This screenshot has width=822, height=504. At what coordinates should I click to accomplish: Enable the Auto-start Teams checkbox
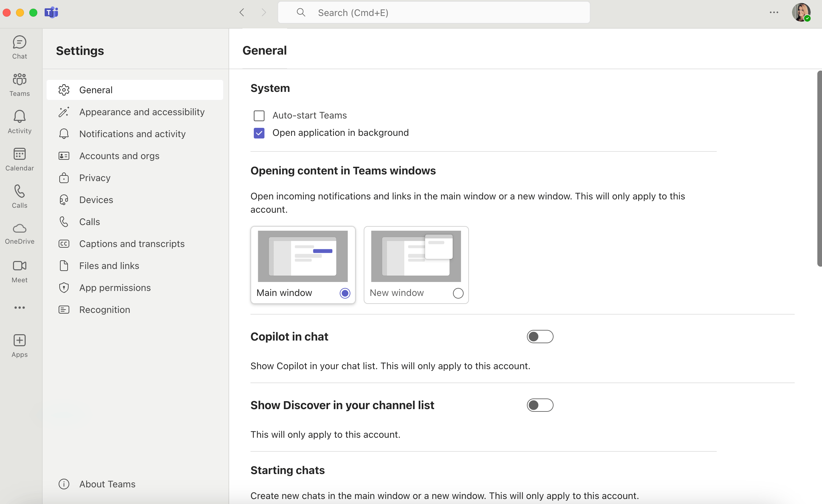click(259, 116)
